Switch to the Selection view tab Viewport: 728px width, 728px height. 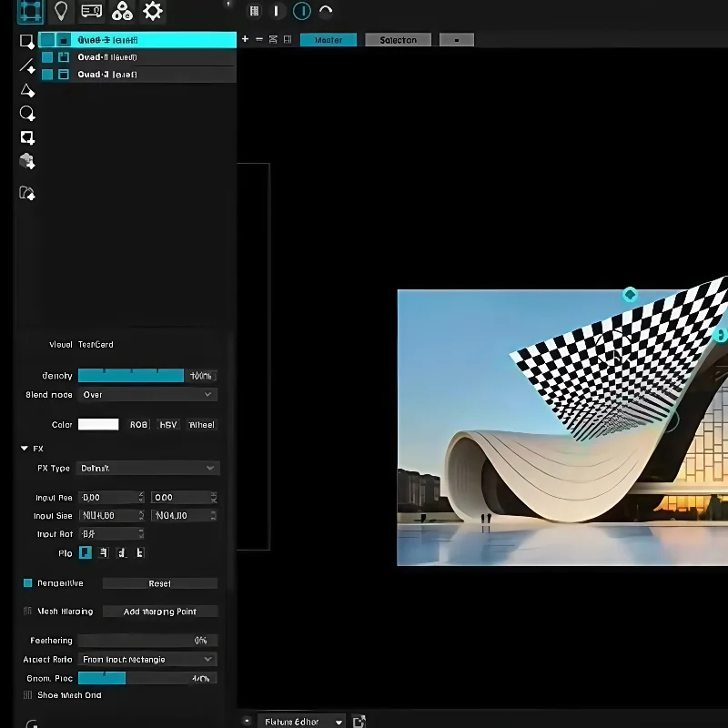coord(398,40)
